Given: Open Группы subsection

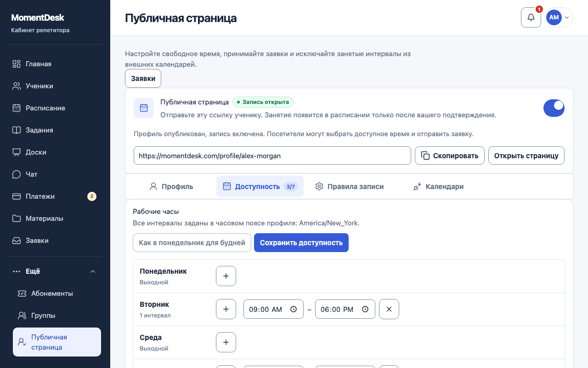Looking at the screenshot, I should (x=57, y=316).
